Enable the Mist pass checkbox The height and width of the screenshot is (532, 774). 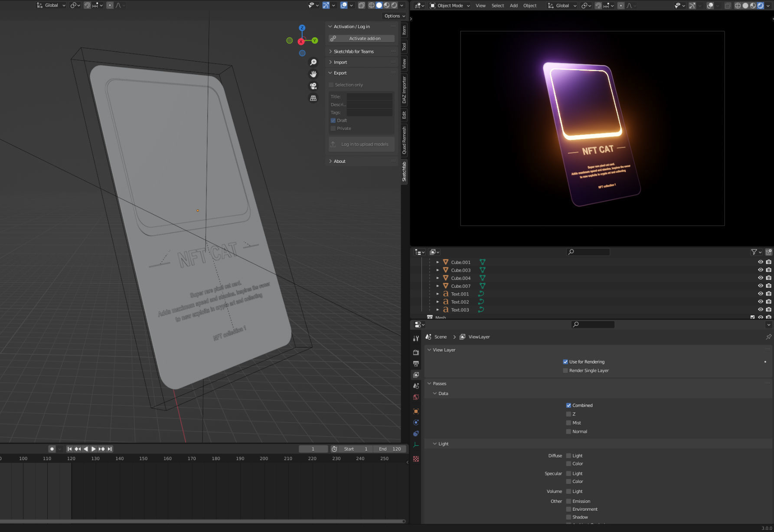(568, 423)
